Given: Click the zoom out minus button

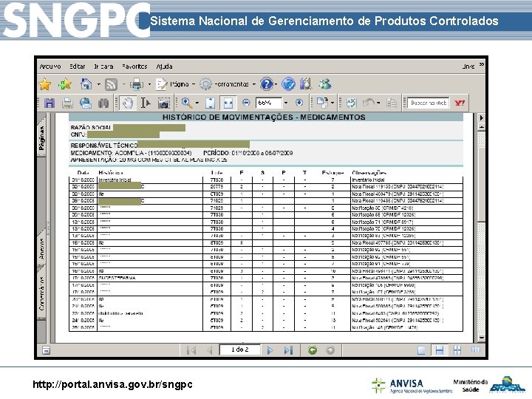Looking at the screenshot, I should click(x=246, y=103).
